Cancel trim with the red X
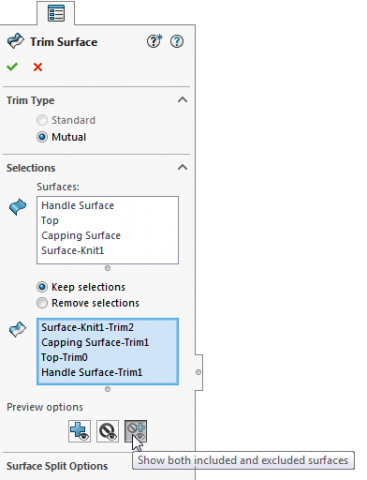The width and height of the screenshot is (367, 480). click(x=38, y=67)
